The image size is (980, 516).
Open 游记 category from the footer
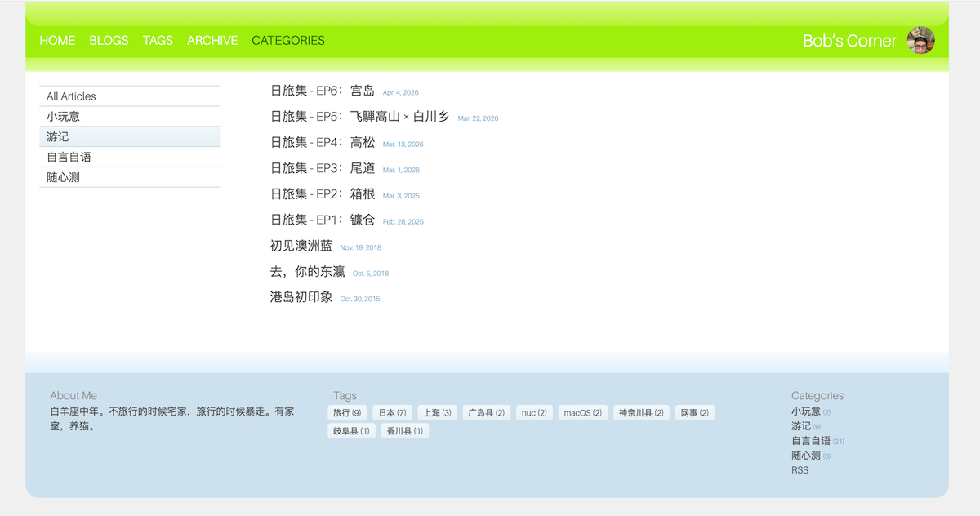click(803, 425)
